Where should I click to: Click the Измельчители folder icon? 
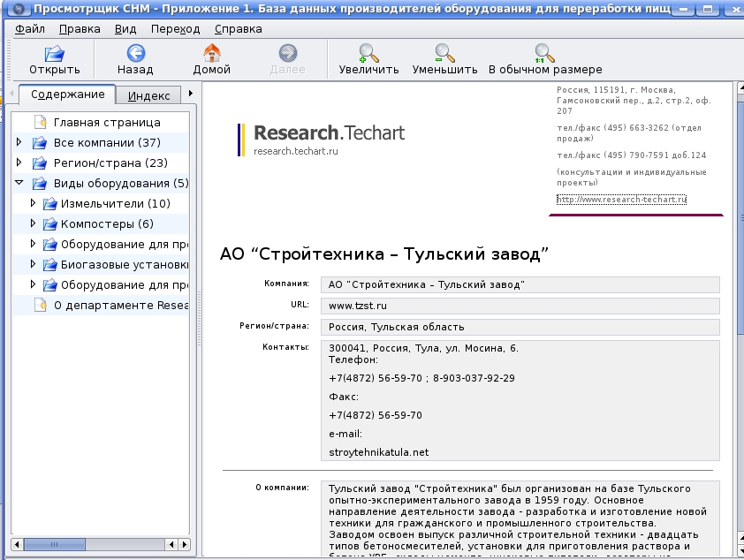tap(49, 204)
